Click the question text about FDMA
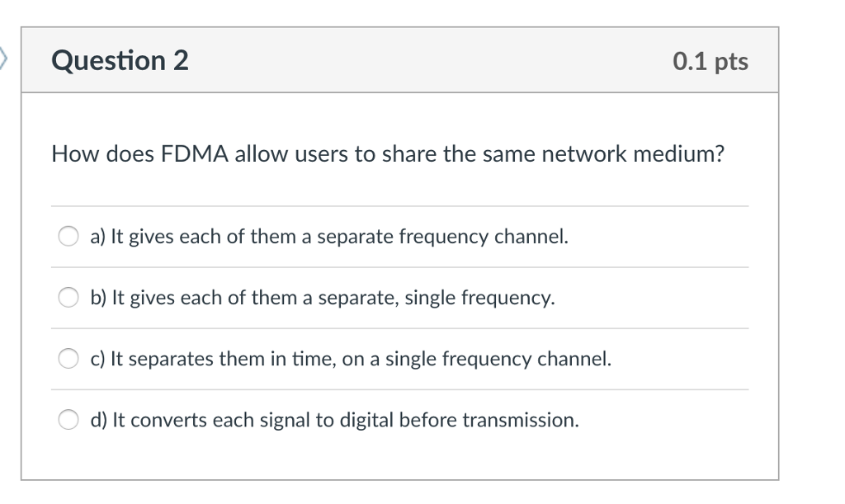This screenshot has height=504, width=845. tap(388, 154)
